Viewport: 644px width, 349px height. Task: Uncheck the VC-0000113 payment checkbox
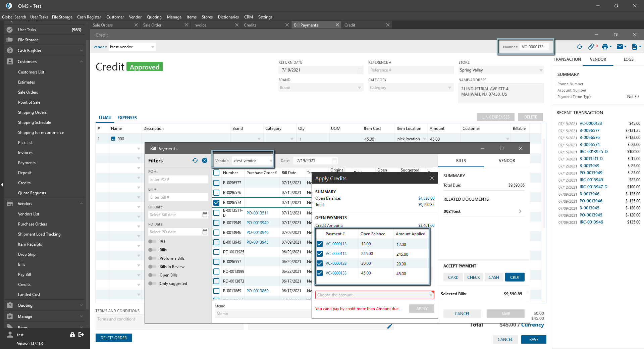[320, 244]
